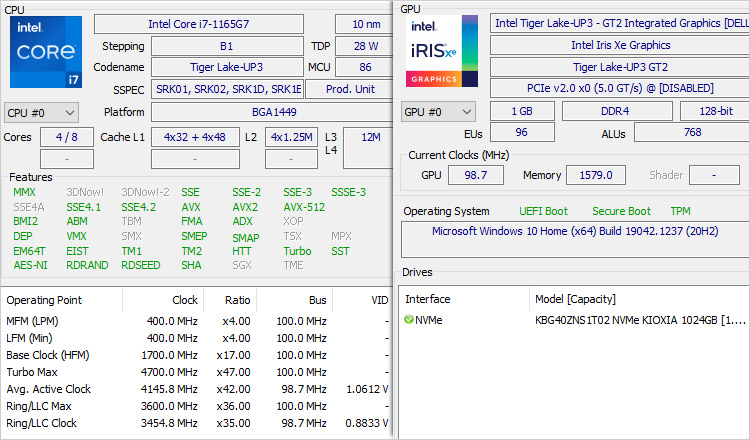This screenshot has height=440, width=750.
Task: Click the L1 cache 4x32 + 4x48 value
Action: pos(195,137)
